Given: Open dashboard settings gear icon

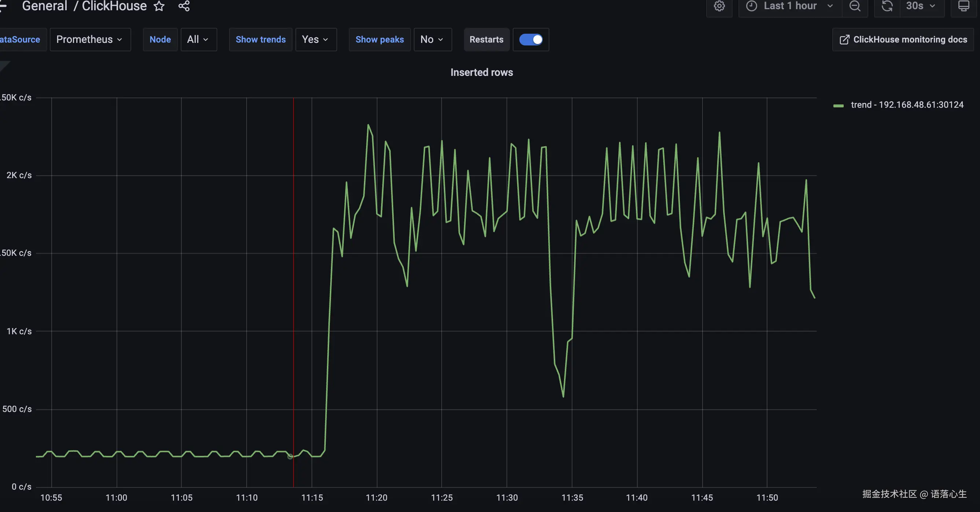Looking at the screenshot, I should [x=719, y=6].
